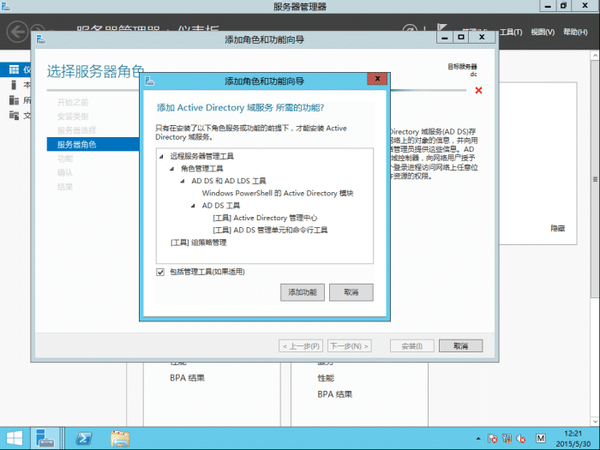The width and height of the screenshot is (600, 450).
Task: Show hidden tray icons arrow
Action: pyautogui.click(x=478, y=439)
